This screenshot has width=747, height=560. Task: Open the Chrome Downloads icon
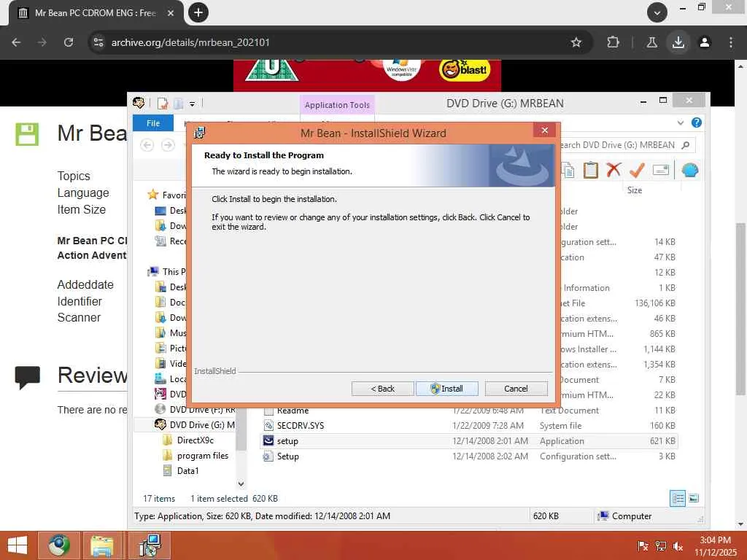678,42
